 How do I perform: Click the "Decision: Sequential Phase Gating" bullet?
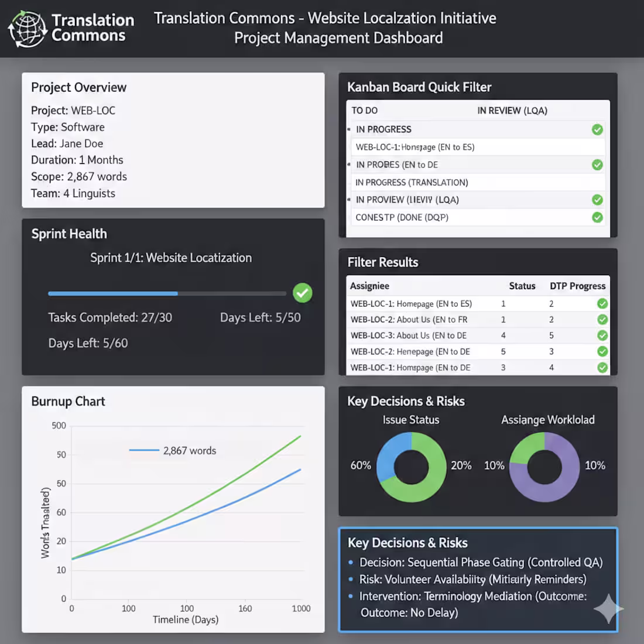(x=481, y=562)
